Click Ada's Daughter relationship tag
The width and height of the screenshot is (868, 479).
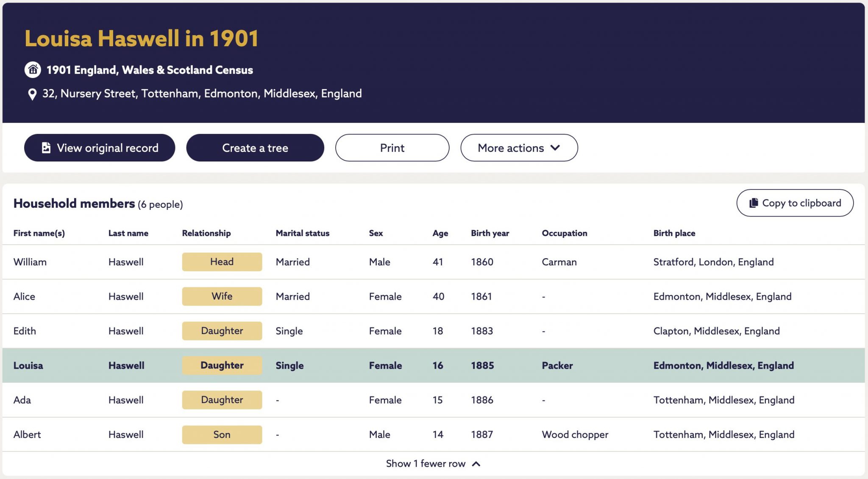pos(222,400)
